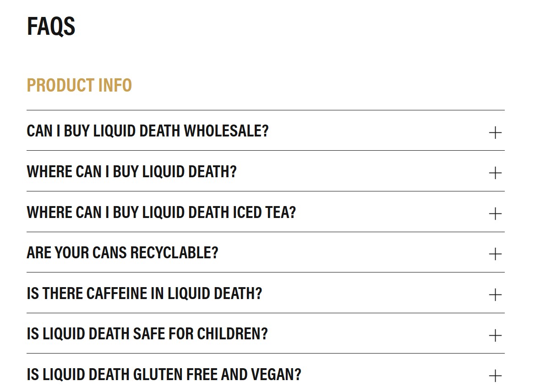This screenshot has width=557, height=392.
Task: Open 'Is Liquid Death safe for children?' question text
Action: click(x=147, y=334)
